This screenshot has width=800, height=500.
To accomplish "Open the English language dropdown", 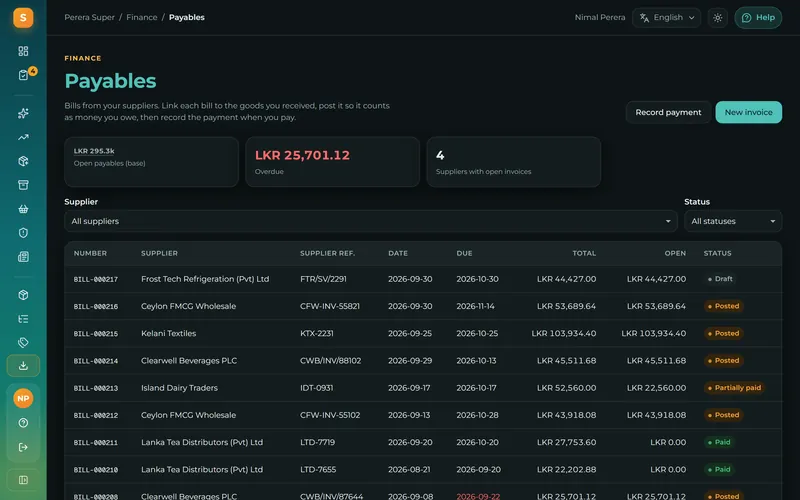I will (666, 18).
